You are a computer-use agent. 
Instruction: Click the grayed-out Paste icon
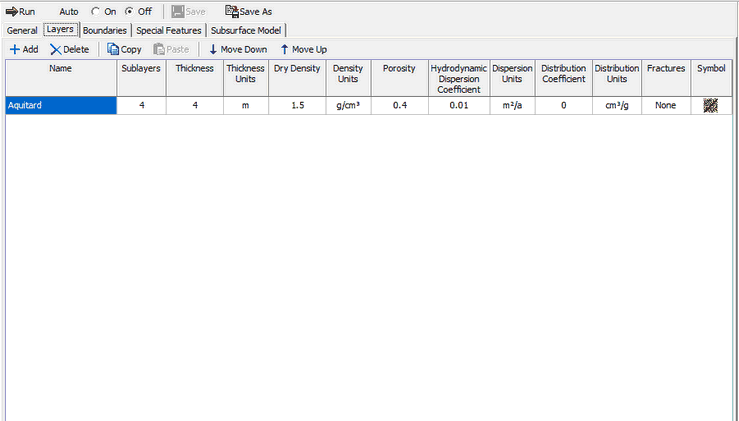pyautogui.click(x=159, y=49)
